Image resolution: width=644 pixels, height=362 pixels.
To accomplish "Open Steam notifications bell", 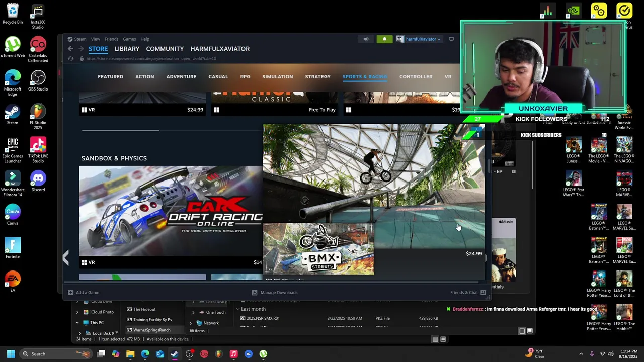I will click(384, 39).
